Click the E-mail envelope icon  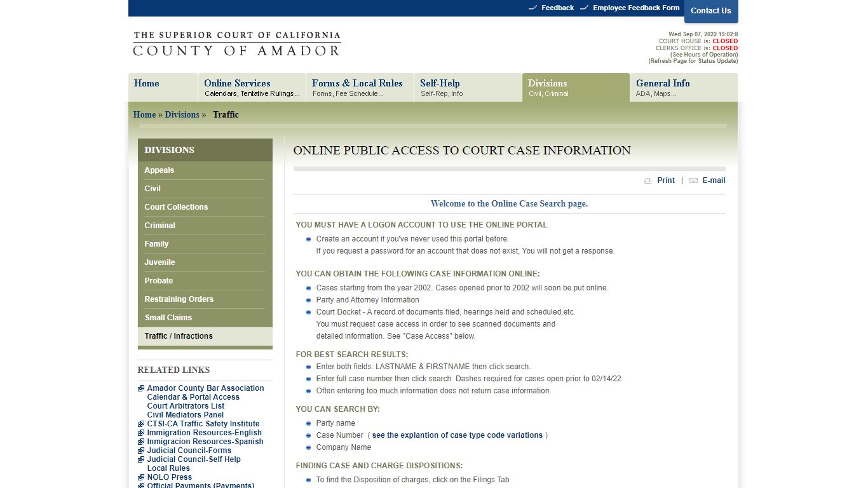click(x=693, y=180)
